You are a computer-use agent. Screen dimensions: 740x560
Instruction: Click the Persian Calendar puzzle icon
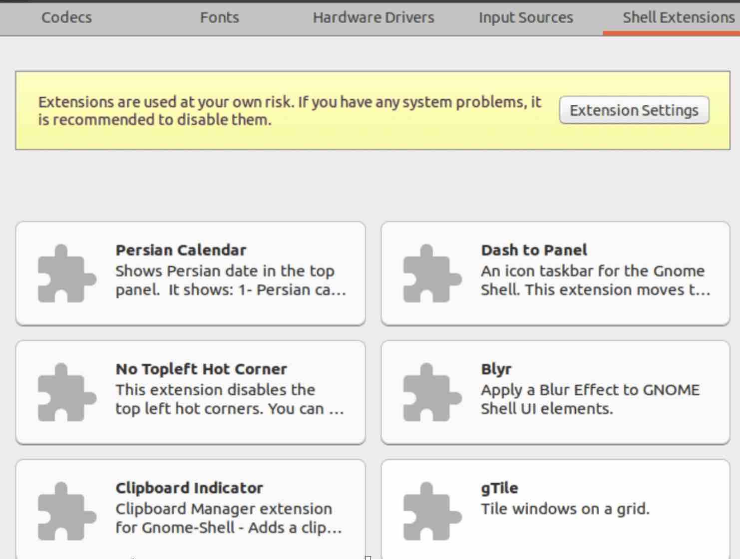(67, 274)
